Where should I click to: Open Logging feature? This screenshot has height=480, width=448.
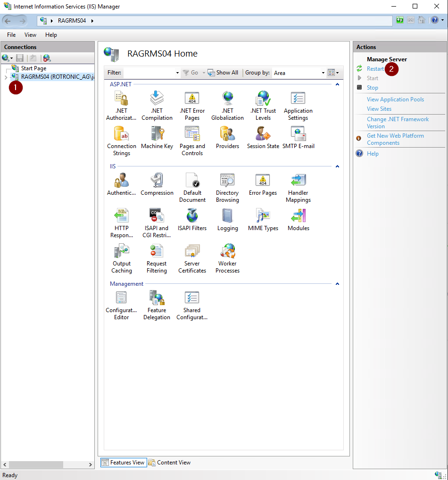227,220
